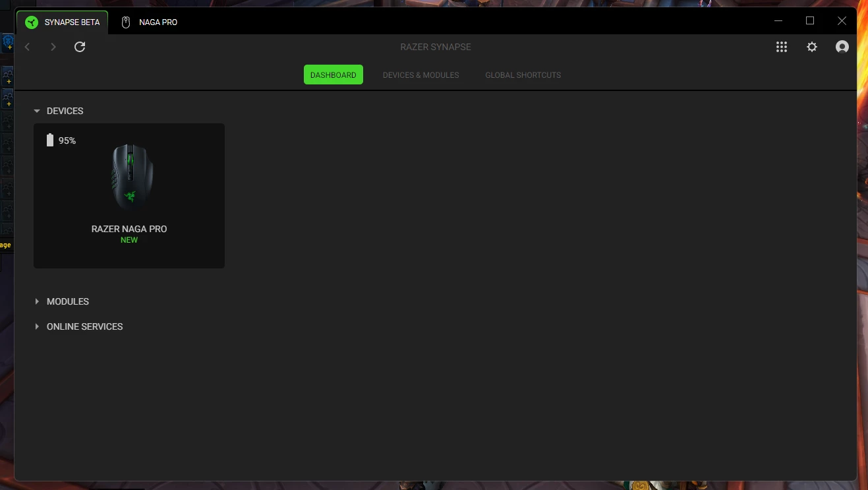This screenshot has width=868, height=490.
Task: Switch to the Naga Pro tab
Action: pos(150,22)
